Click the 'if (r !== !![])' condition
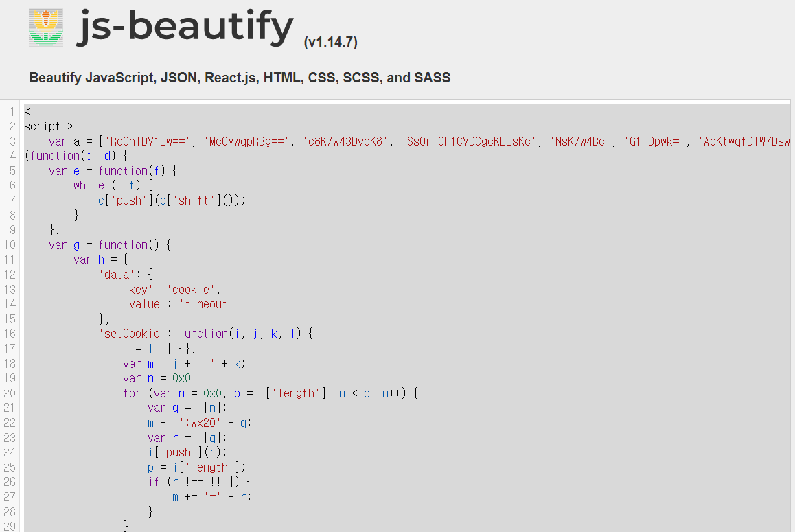The image size is (795, 532). tap(200, 482)
